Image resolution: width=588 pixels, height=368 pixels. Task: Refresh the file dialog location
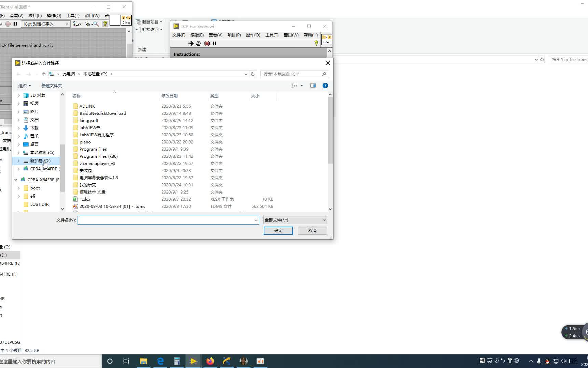252,74
